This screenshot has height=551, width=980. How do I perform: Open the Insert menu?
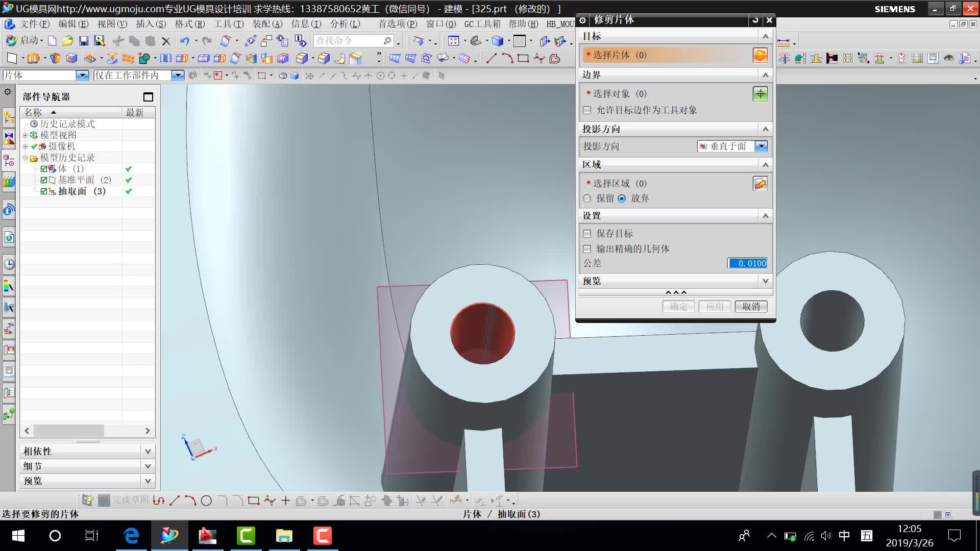click(151, 24)
